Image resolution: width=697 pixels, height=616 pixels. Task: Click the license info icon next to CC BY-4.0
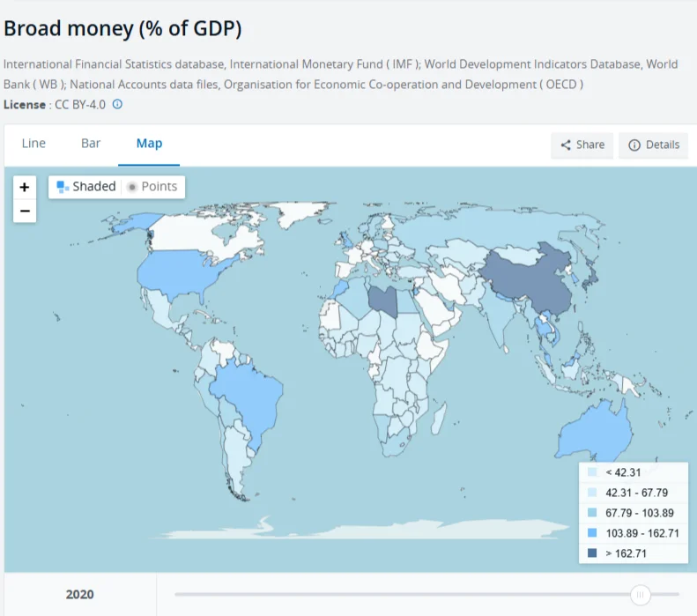tap(117, 105)
